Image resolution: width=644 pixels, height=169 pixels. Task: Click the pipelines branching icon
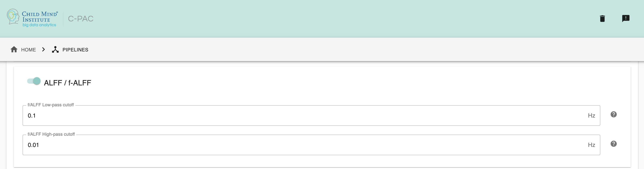point(55,50)
